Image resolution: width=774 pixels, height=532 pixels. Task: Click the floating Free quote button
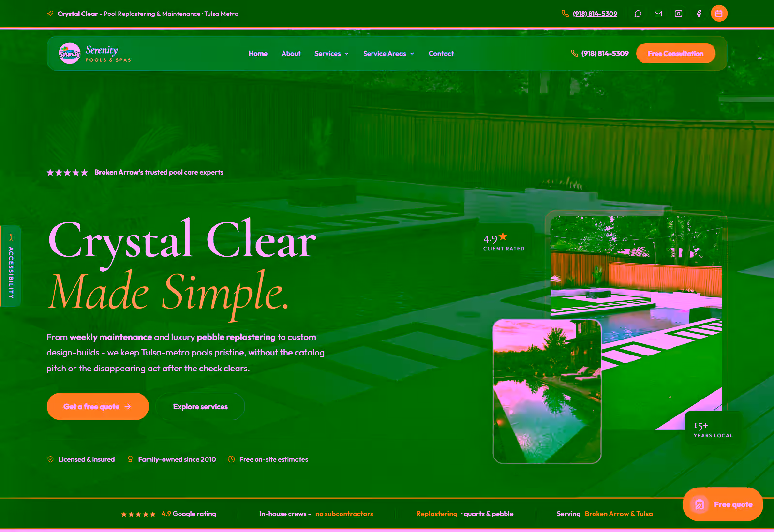[723, 504]
